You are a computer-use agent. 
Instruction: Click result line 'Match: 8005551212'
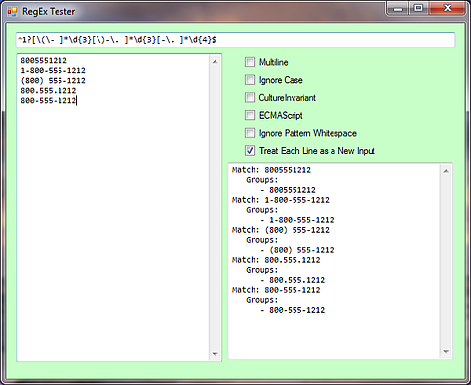(x=271, y=170)
